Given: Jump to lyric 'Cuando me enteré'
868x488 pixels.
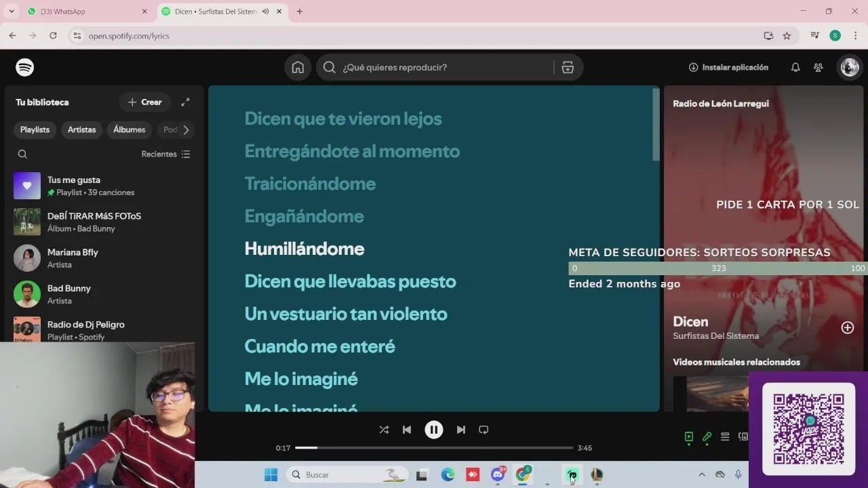Looking at the screenshot, I should [319, 346].
